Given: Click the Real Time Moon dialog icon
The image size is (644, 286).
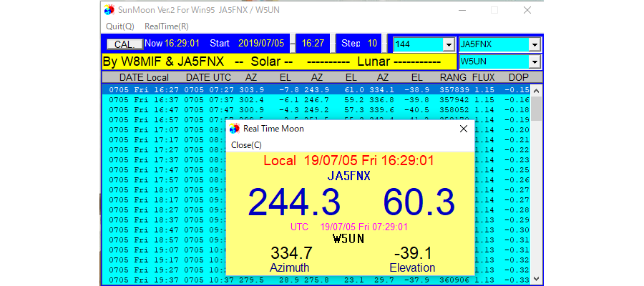Looking at the screenshot, I should (x=234, y=129).
